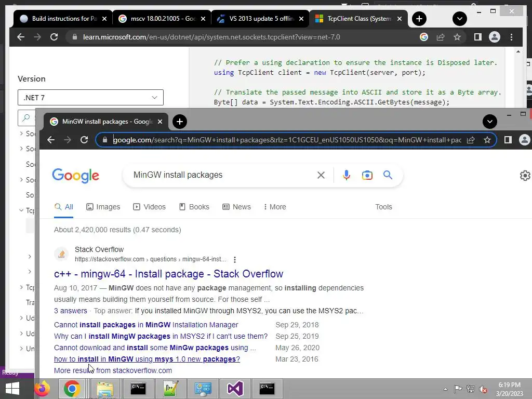Open profile avatar in Microsoft Learn window
This screenshot has width=532, height=399.
pos(495,37)
